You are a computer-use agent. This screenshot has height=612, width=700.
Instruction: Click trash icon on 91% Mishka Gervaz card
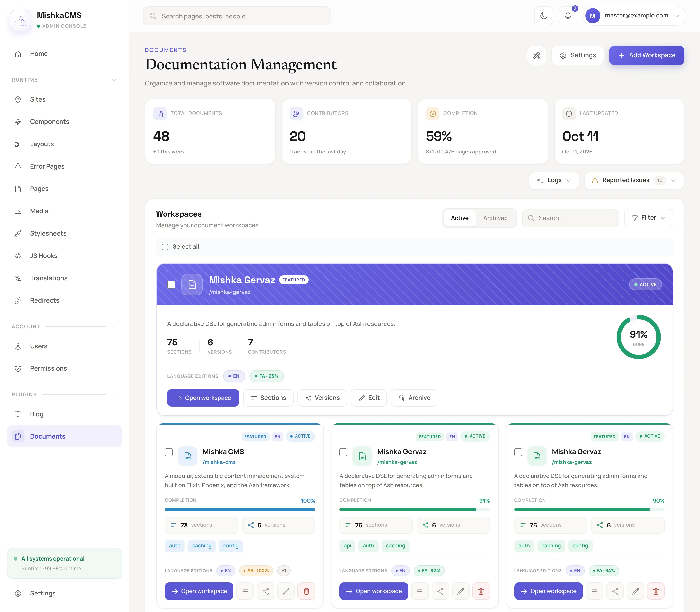[x=481, y=591]
